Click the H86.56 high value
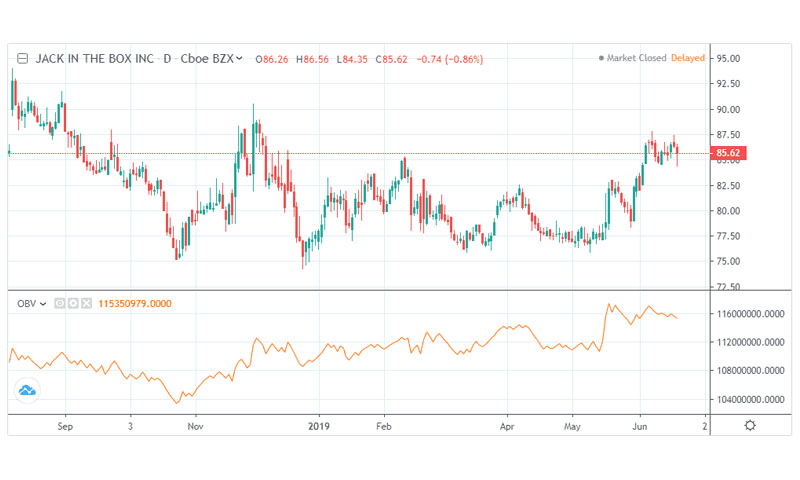800x480 pixels. (x=312, y=59)
